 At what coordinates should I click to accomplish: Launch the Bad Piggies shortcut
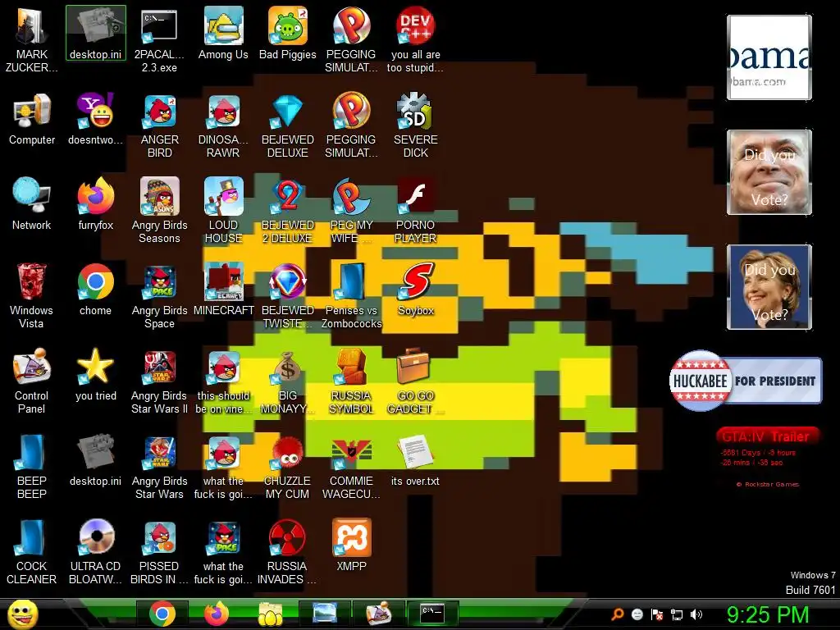[x=288, y=33]
